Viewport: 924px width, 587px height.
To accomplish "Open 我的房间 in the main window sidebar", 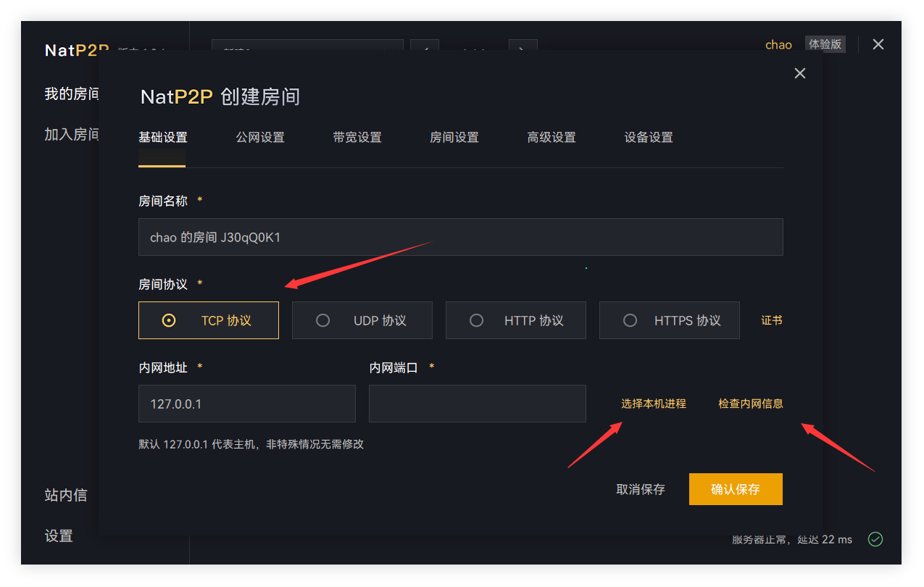I will tap(72, 94).
